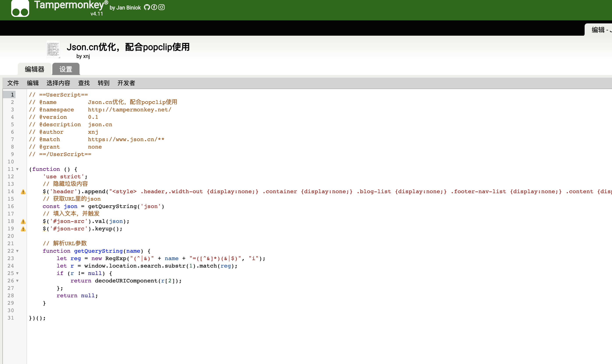Collapse code fold arrow at line 26
The width and height of the screenshot is (612, 364).
point(18,281)
